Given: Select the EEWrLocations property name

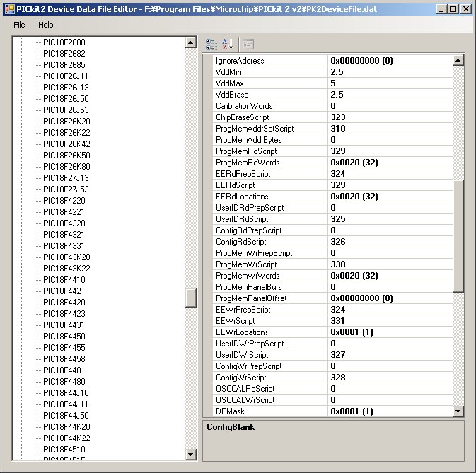Looking at the screenshot, I should 242,332.
